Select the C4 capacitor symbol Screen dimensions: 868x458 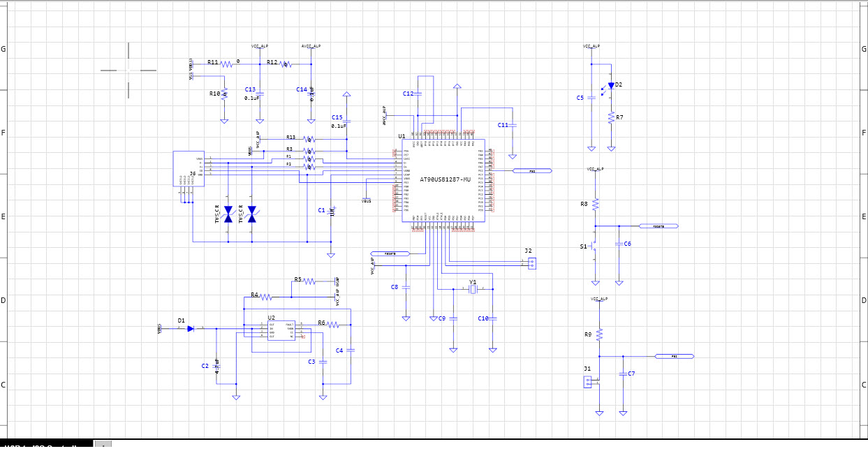351,350
